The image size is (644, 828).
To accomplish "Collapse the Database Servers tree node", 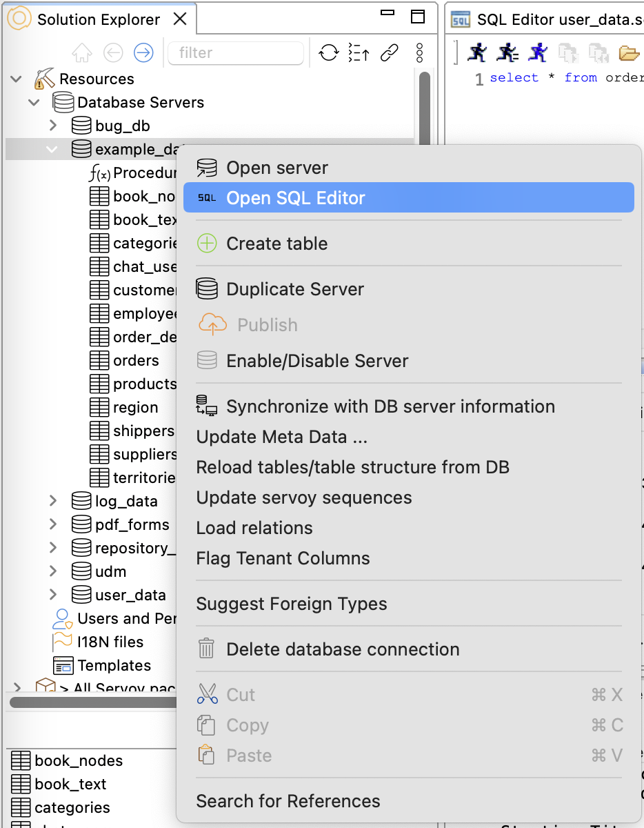I will click(34, 102).
